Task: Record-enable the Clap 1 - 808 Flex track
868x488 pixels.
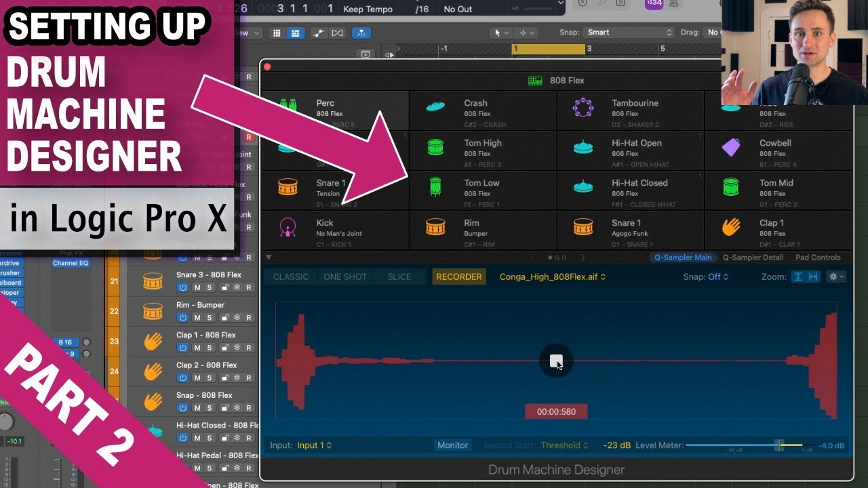Action: (249, 348)
